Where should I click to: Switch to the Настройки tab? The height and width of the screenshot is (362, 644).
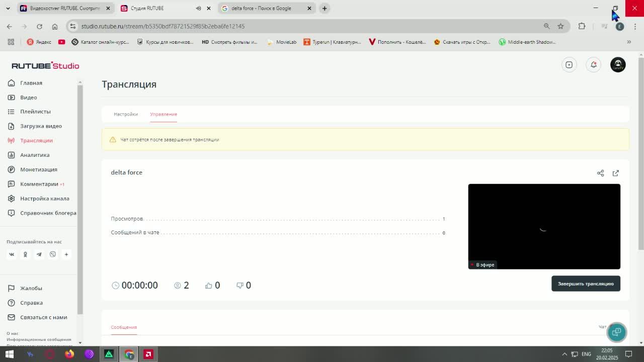pyautogui.click(x=126, y=114)
